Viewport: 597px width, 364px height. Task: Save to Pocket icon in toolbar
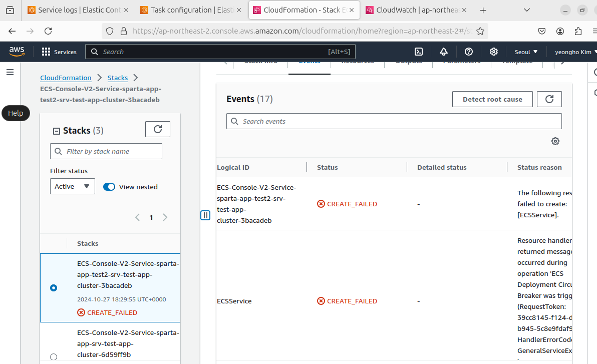point(542,31)
